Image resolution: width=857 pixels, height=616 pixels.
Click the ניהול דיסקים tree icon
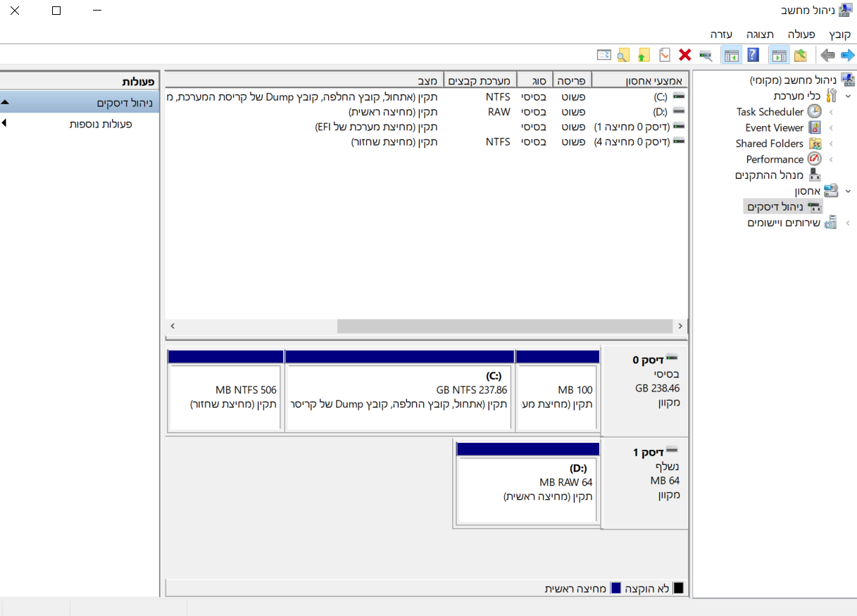(815, 207)
